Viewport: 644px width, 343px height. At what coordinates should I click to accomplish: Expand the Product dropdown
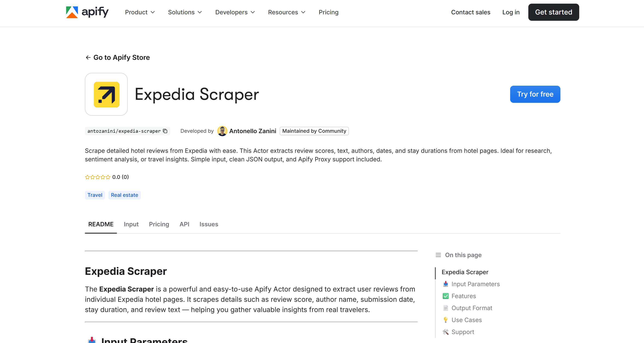(139, 12)
